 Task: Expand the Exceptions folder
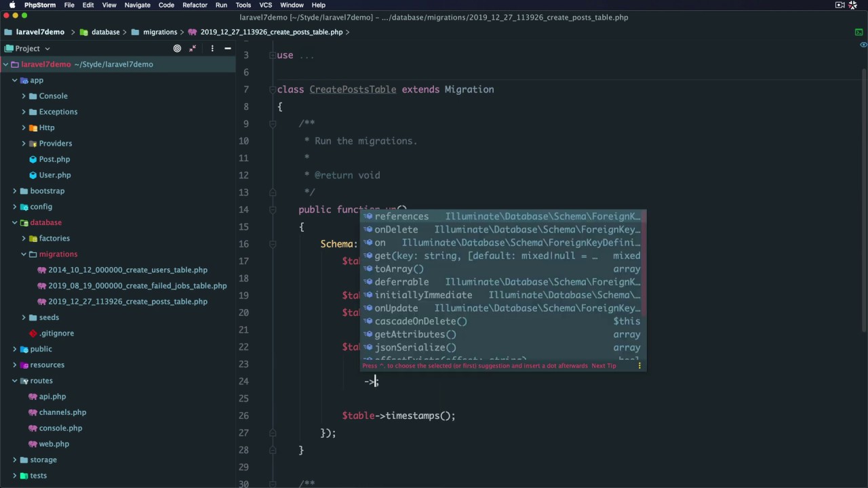24,112
